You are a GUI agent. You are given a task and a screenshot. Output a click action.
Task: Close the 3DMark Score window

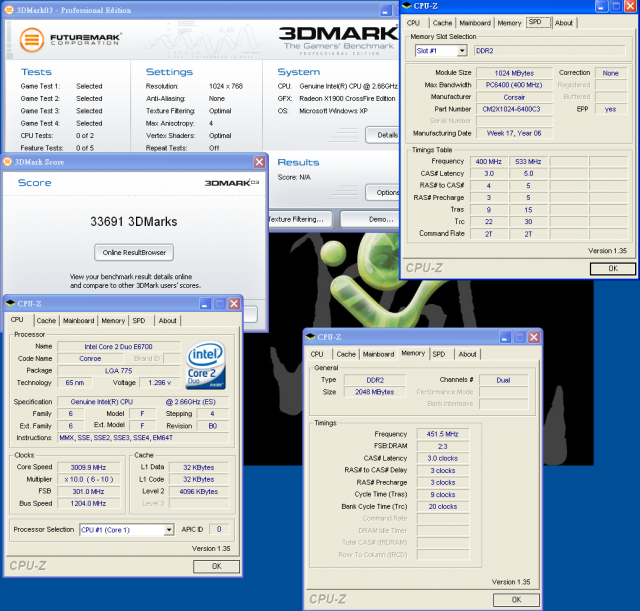point(260,162)
